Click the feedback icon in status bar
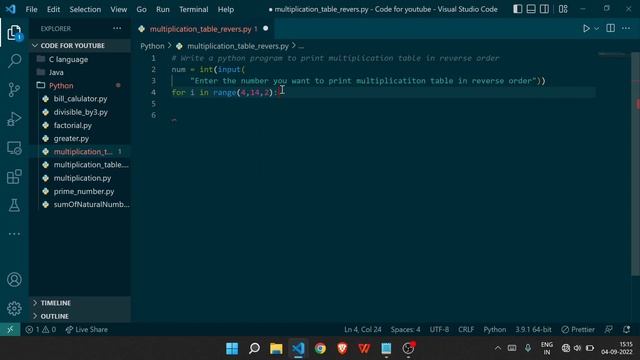640x360 pixels. (x=609, y=329)
